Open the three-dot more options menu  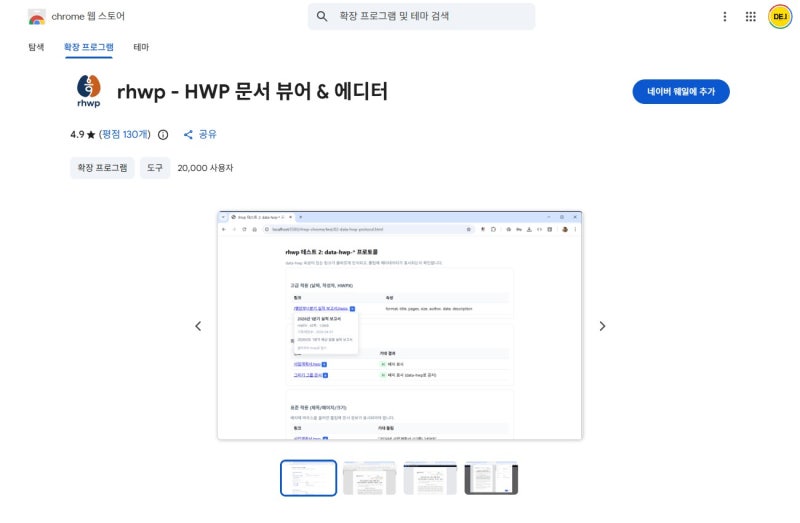tap(724, 17)
